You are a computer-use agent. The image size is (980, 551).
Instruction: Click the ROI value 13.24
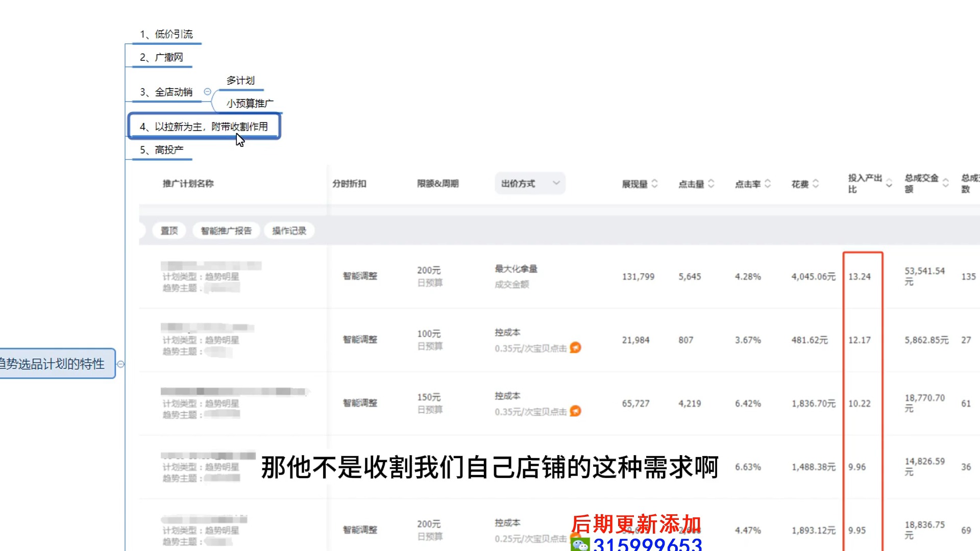point(860,277)
